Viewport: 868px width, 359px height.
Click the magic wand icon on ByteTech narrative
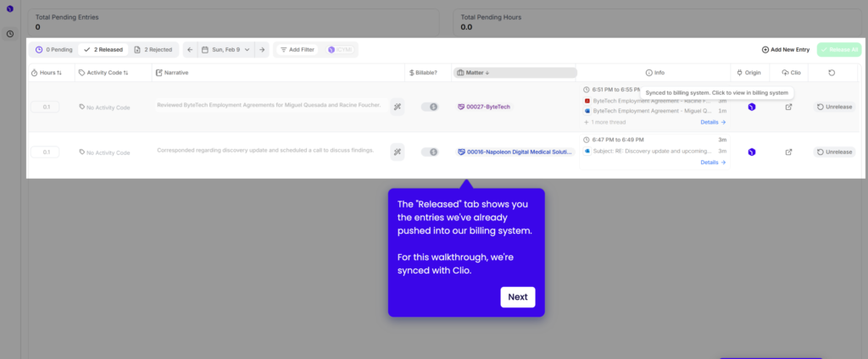click(397, 107)
